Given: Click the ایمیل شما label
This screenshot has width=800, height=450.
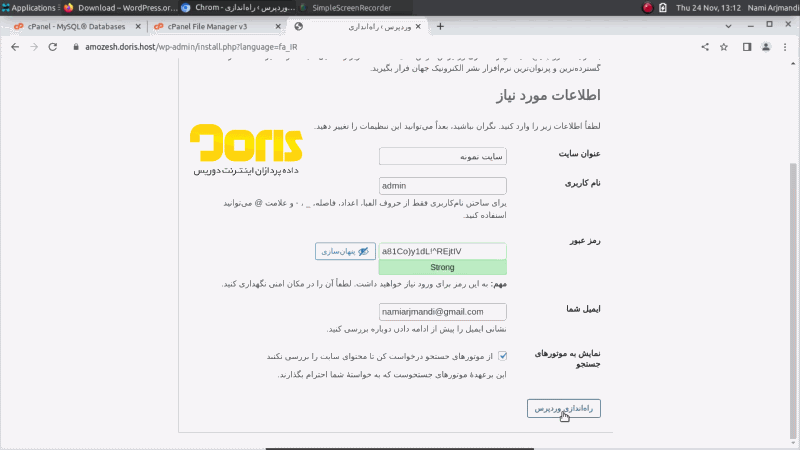Looking at the screenshot, I should point(583,309).
